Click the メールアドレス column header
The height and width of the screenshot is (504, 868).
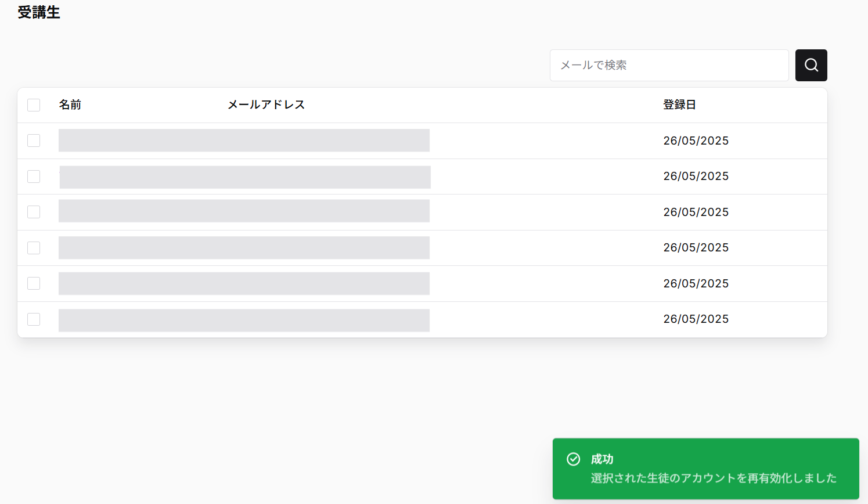pos(266,105)
